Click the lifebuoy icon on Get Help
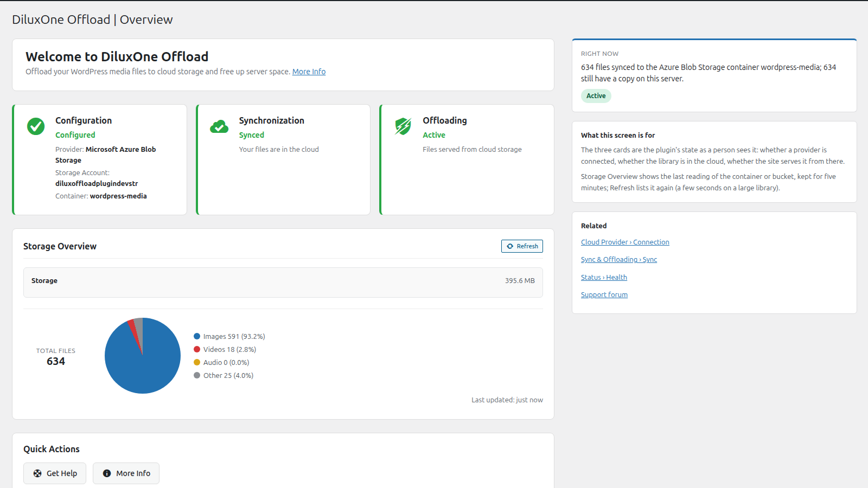 click(37, 473)
